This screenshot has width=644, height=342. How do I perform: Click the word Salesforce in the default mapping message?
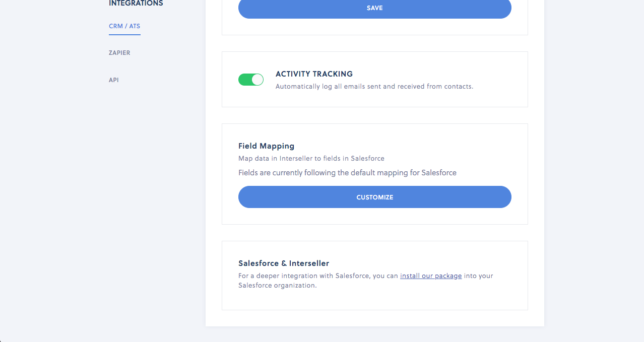click(439, 173)
